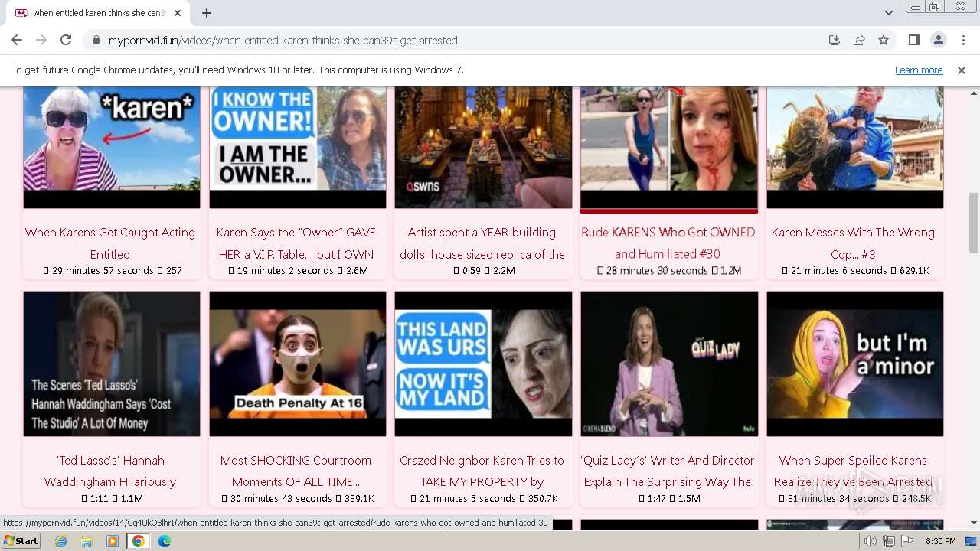980x551 pixels.
Task: Open the 'but I'm a minor' thumbnail
Action: 855,364
